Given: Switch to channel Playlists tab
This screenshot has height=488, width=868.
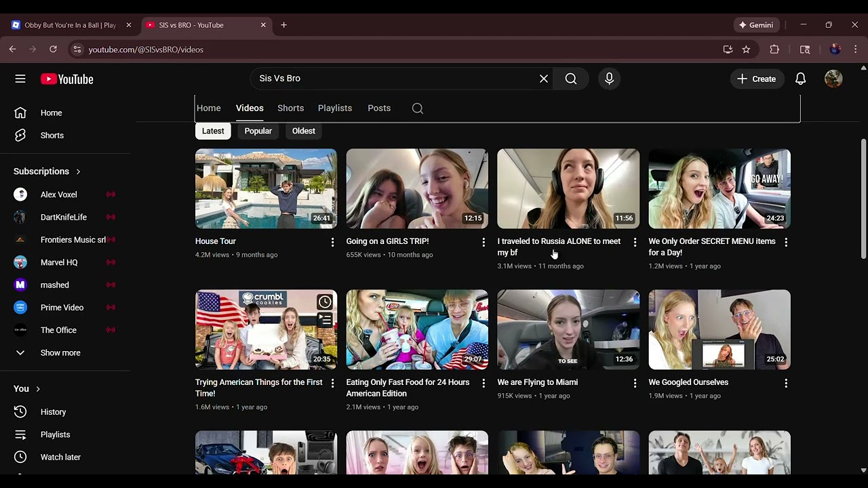Looking at the screenshot, I should [x=335, y=108].
